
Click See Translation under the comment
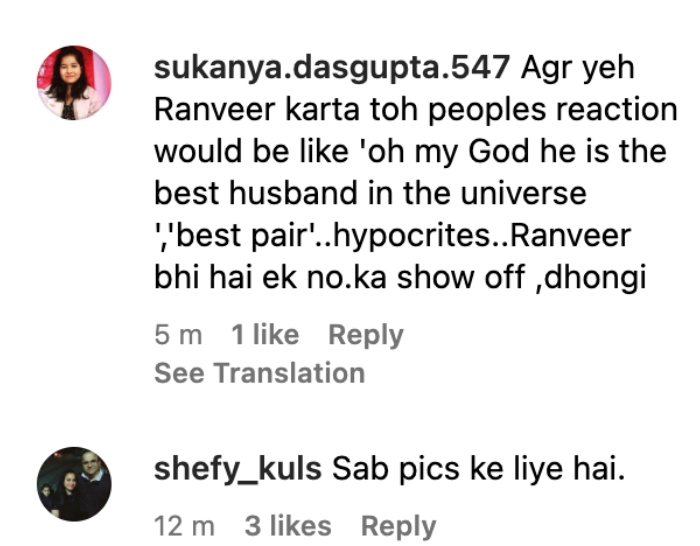(259, 373)
